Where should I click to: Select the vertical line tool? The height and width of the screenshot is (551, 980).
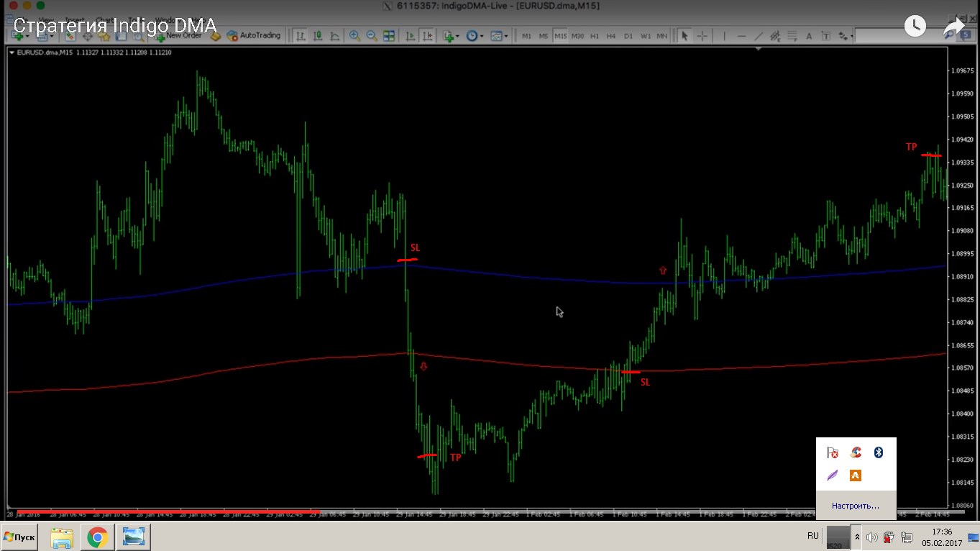pyautogui.click(x=724, y=36)
